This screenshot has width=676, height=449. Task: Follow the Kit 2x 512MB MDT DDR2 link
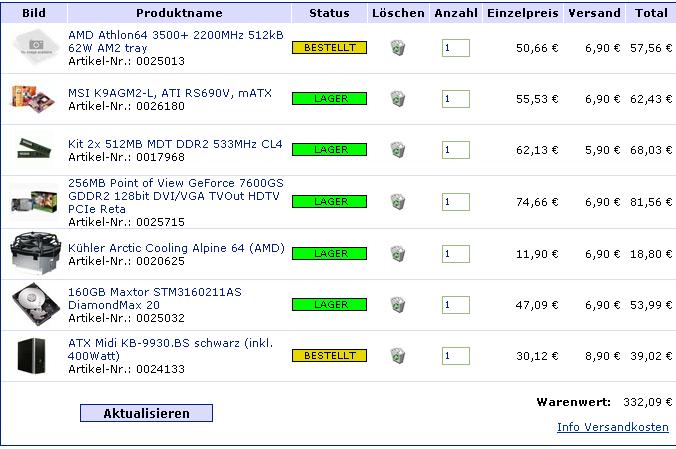tap(175, 144)
